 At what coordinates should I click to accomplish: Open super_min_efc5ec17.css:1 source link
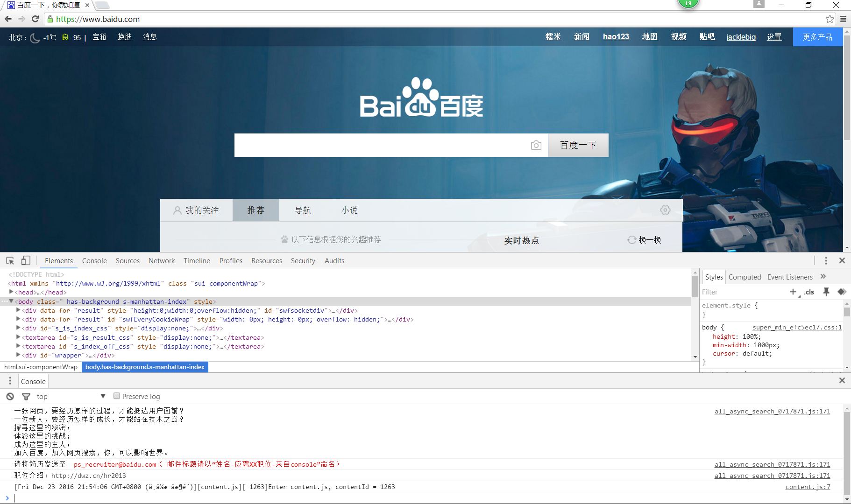coord(797,327)
